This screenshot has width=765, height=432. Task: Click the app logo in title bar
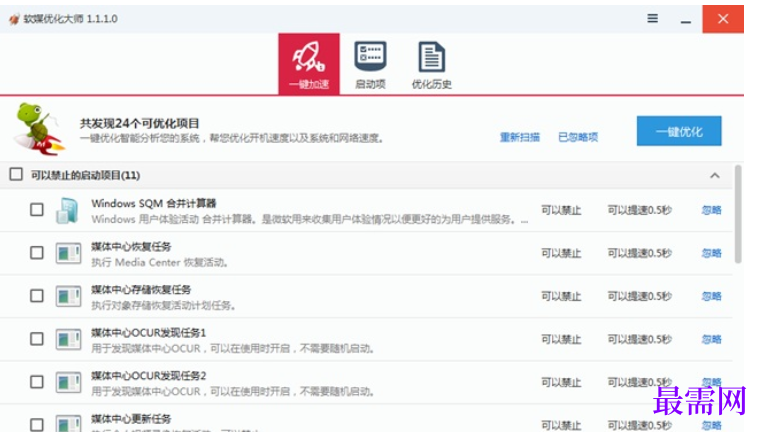(x=14, y=19)
